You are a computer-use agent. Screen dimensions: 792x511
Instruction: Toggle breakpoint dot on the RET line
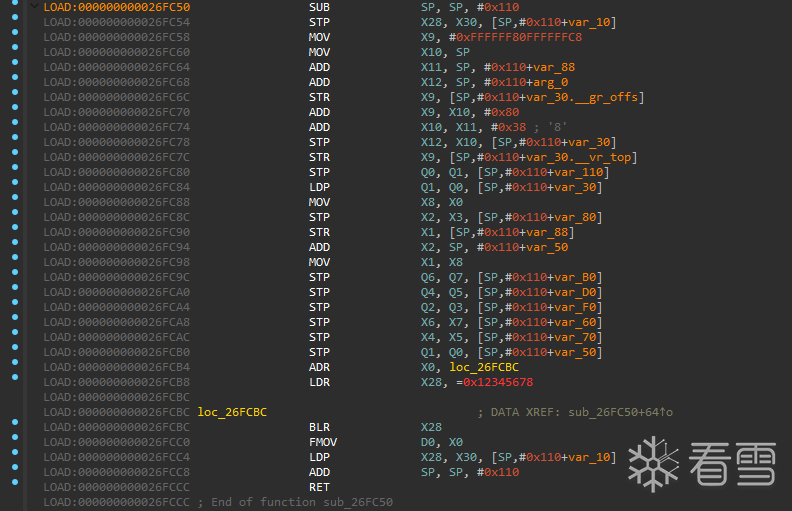(x=15, y=482)
